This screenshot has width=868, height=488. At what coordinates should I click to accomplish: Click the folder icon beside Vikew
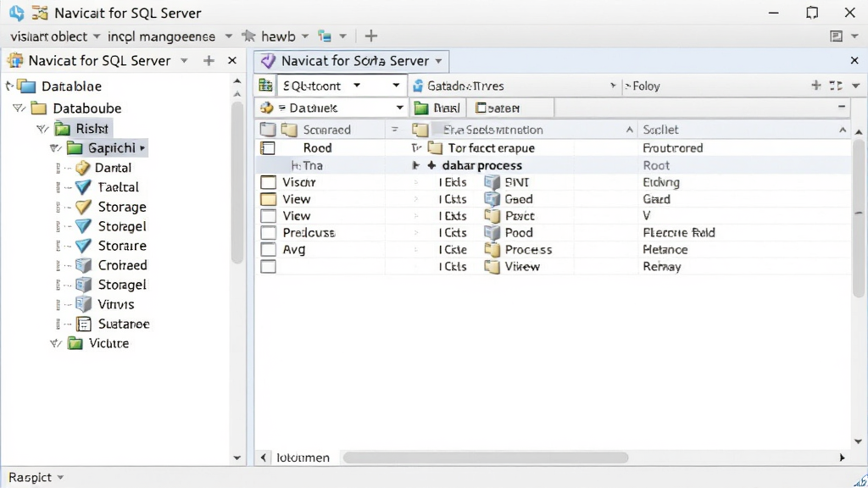pyautogui.click(x=492, y=266)
